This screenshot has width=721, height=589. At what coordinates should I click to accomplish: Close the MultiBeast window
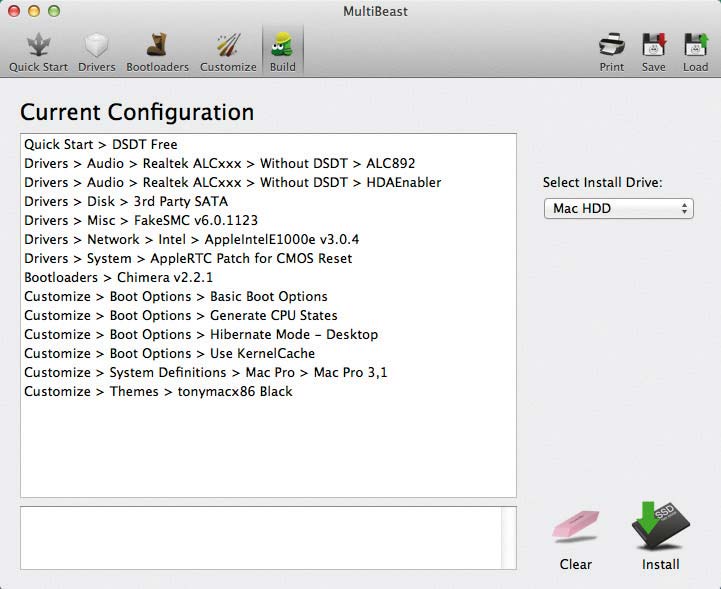(x=14, y=11)
